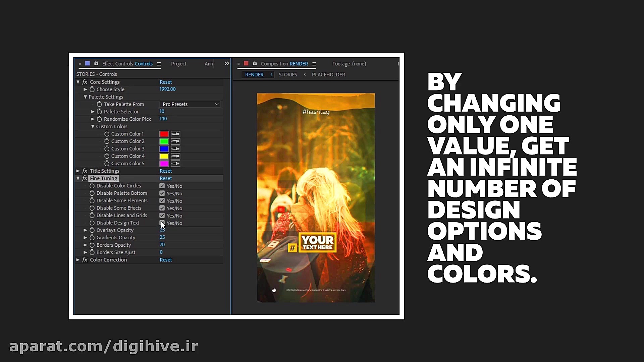Click the Gradients Opacity value 25
The width and height of the screenshot is (644, 362).
(x=162, y=237)
